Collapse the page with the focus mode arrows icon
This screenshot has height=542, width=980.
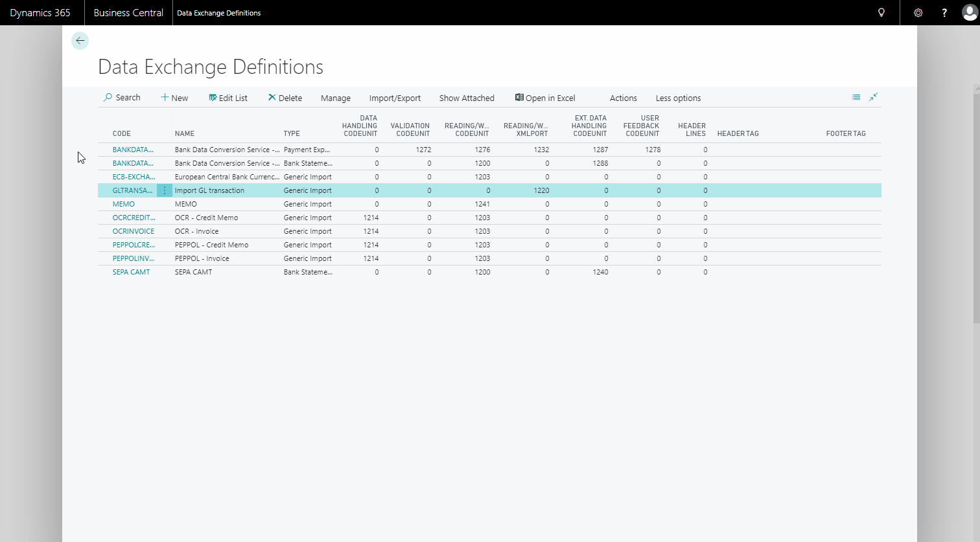coord(873,97)
